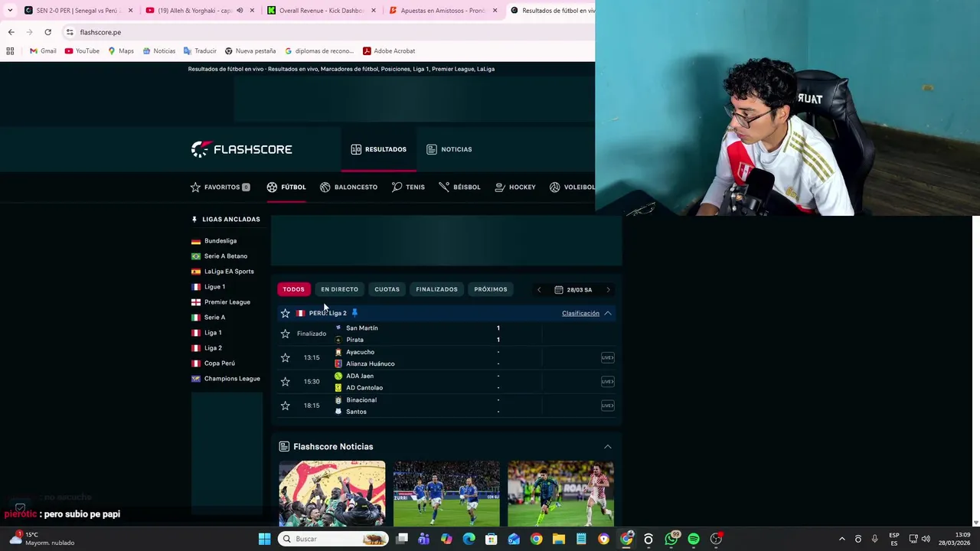Collapse Flashscore Noticias section
The image size is (980, 551).
point(608,446)
